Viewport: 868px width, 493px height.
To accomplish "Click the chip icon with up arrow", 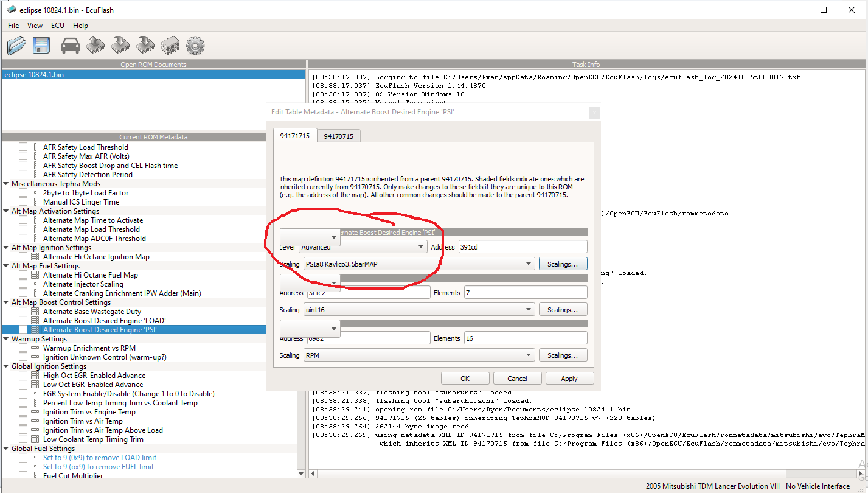I will click(x=95, y=45).
